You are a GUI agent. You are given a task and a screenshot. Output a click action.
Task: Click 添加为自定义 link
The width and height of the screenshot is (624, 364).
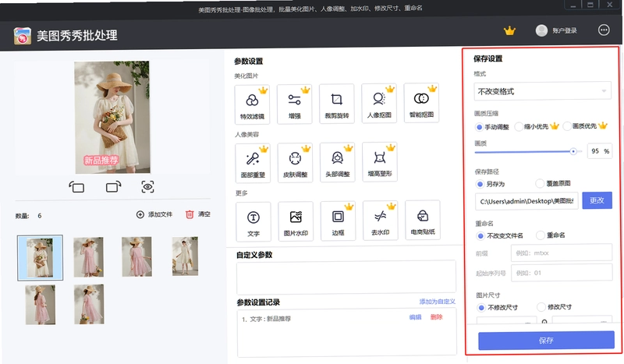tap(437, 302)
